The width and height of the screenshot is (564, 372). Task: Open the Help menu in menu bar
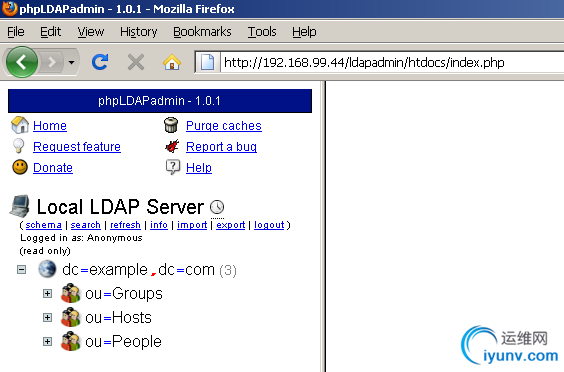304,32
